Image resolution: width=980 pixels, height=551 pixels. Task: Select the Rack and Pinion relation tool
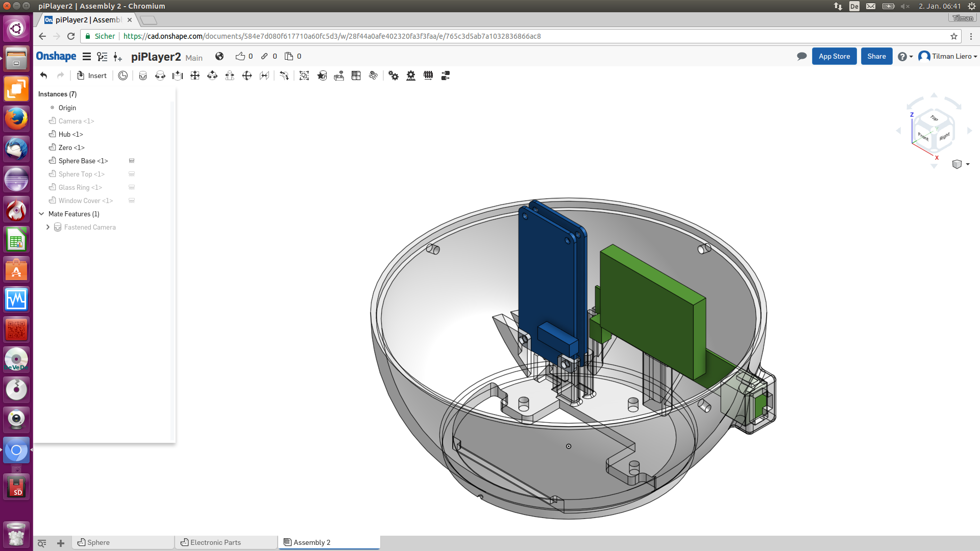(411, 76)
